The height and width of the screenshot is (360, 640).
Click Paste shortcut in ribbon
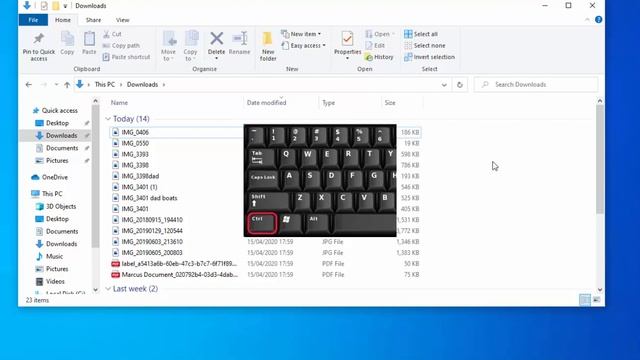click(126, 57)
